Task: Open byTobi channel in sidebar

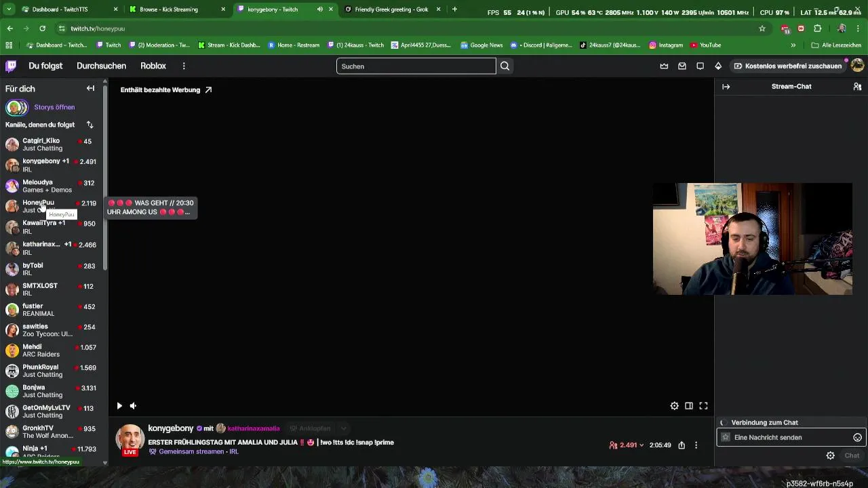Action: click(x=52, y=269)
